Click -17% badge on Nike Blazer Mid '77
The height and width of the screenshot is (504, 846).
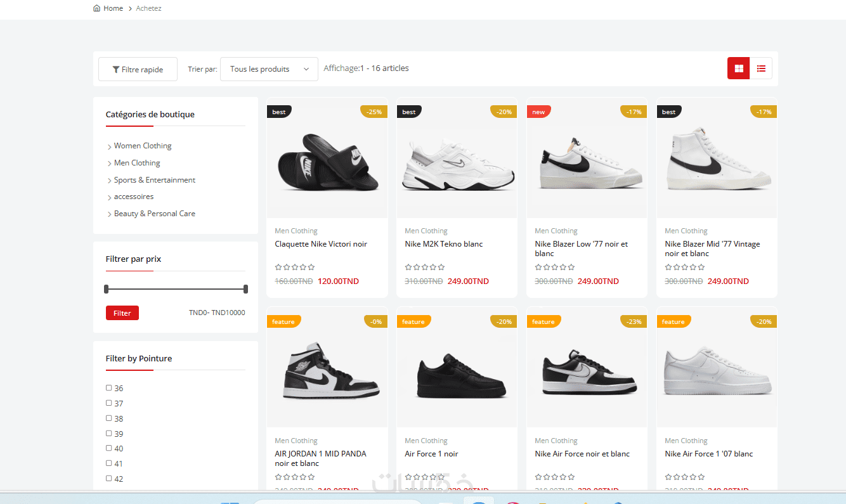pos(764,112)
